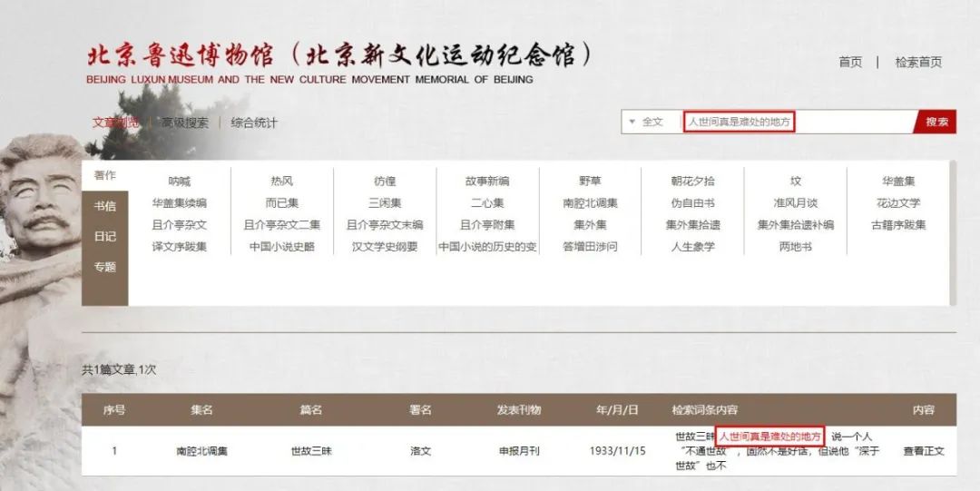Go to 首页 in top navigation

[850, 62]
